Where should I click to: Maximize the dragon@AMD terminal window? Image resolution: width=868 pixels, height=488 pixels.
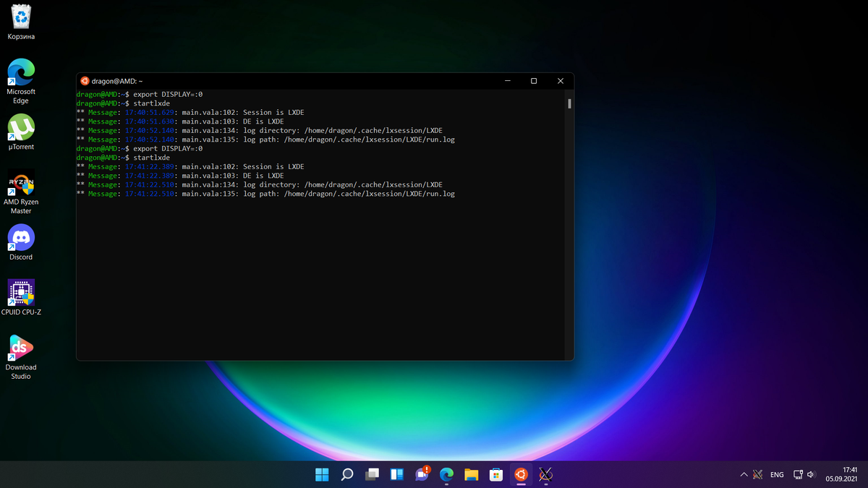click(x=534, y=81)
